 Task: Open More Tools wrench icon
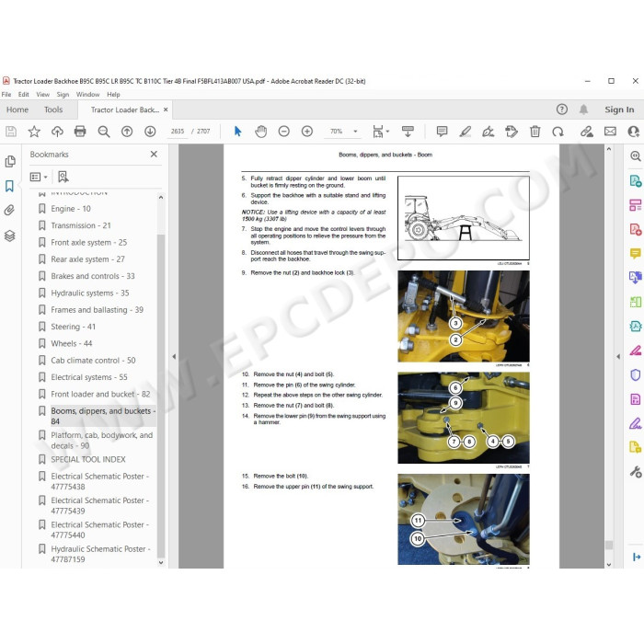pyautogui.click(x=636, y=471)
